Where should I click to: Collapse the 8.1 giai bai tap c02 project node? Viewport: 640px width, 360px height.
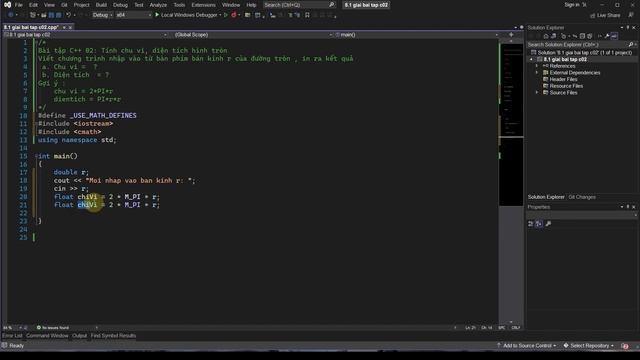pos(531,59)
